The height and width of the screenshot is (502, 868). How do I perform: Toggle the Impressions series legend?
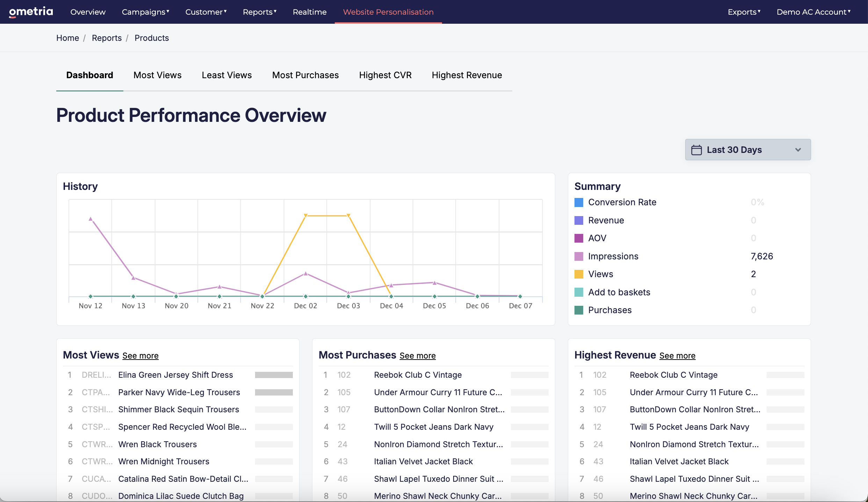click(613, 256)
